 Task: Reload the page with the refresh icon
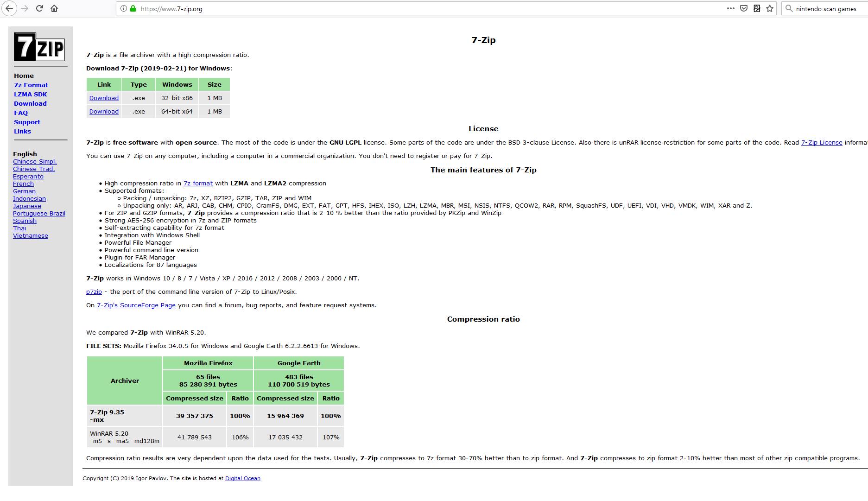(x=39, y=8)
